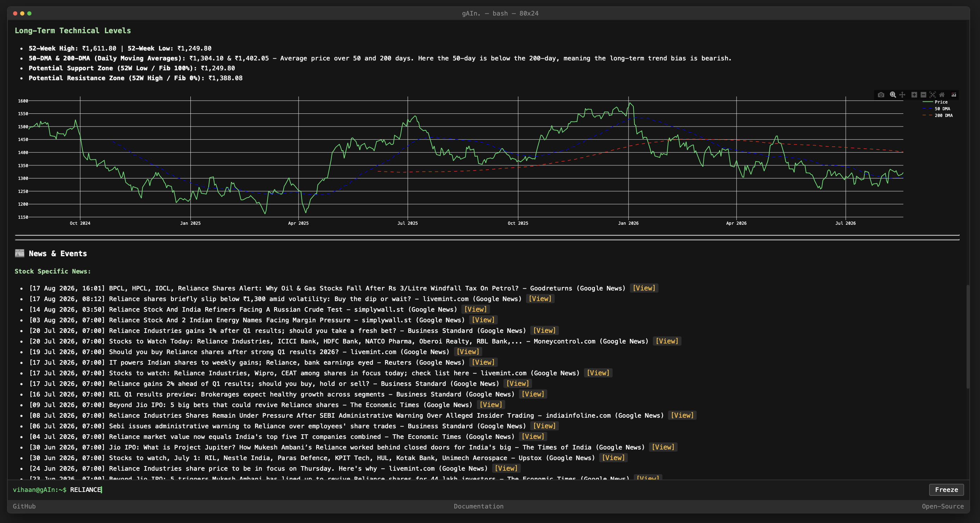Click the green window zoom button

tap(29, 13)
